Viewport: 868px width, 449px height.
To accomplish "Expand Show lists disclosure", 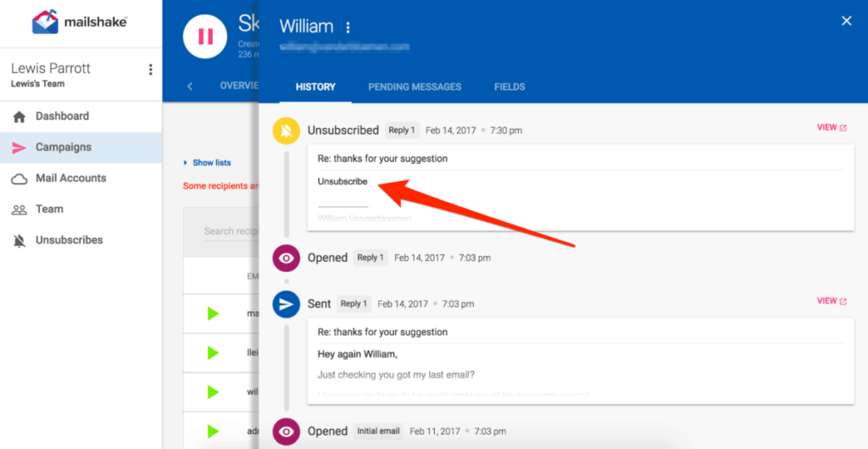I will coord(208,163).
